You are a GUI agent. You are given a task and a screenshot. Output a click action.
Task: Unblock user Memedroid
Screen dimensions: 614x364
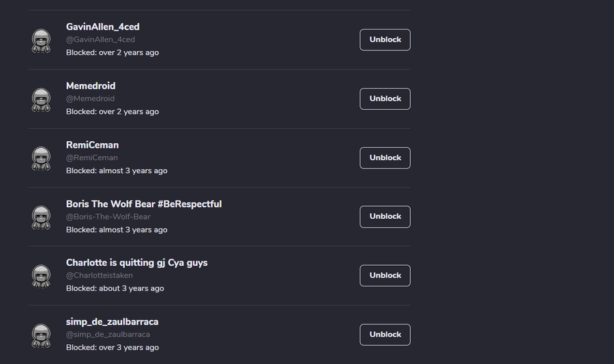tap(385, 99)
